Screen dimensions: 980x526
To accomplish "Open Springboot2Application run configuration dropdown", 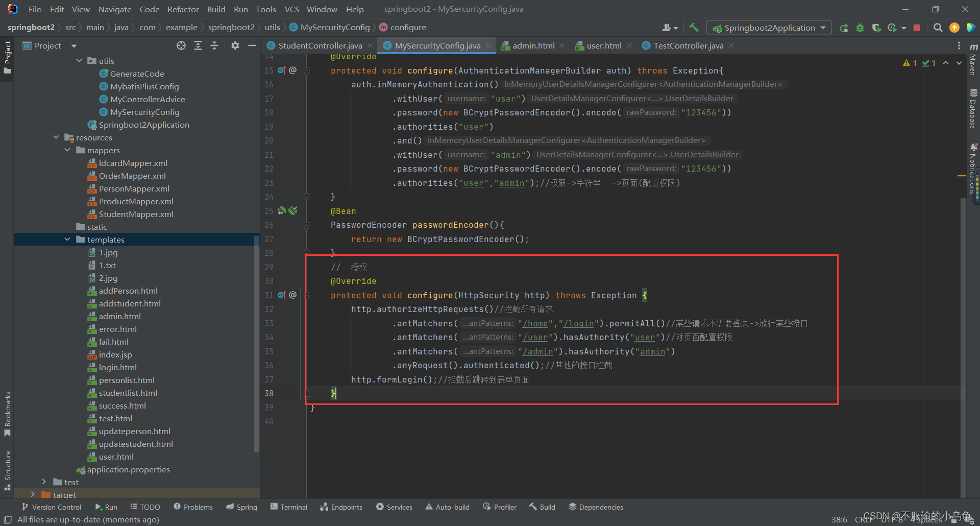I will tap(769, 28).
